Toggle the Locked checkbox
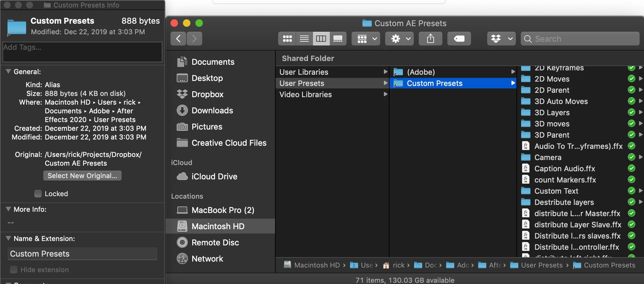 [x=38, y=194]
